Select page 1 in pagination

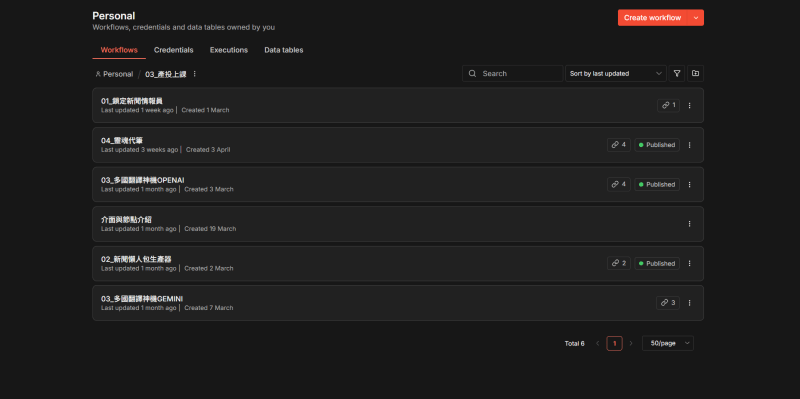pyautogui.click(x=614, y=343)
